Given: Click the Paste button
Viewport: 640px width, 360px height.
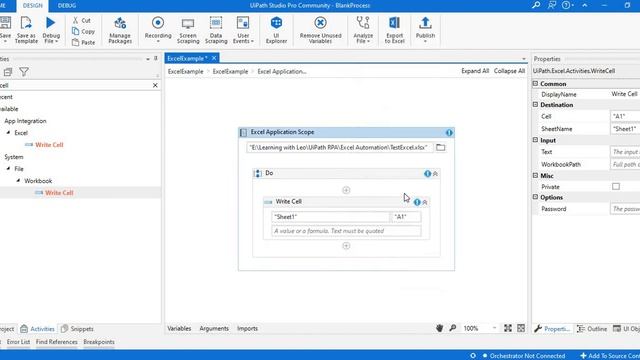Looking at the screenshot, I should [x=83, y=42].
